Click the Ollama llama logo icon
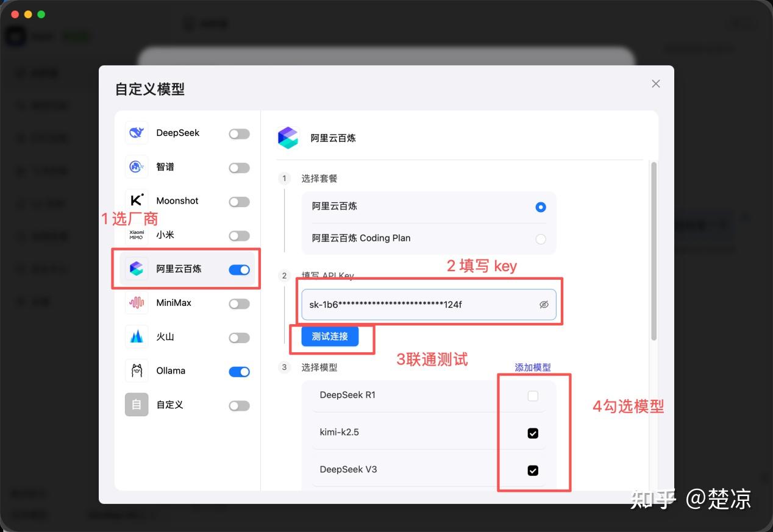Viewport: 773px width, 532px height. 137,371
